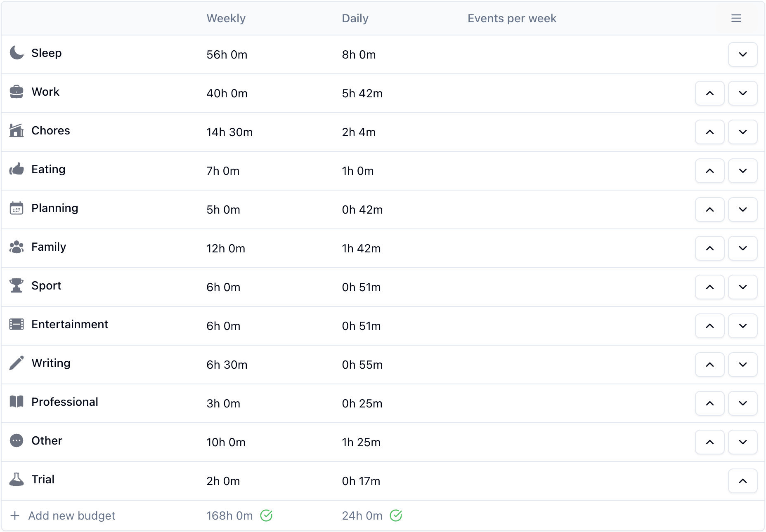Image resolution: width=766 pixels, height=532 pixels.
Task: Click the Work briefcase icon
Action: point(16,92)
